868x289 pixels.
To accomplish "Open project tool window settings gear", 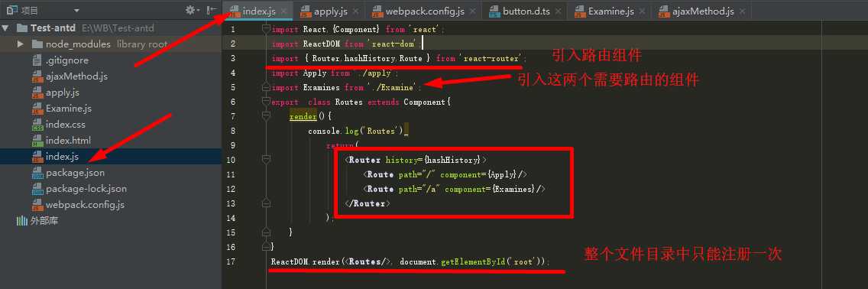I will 192,10.
